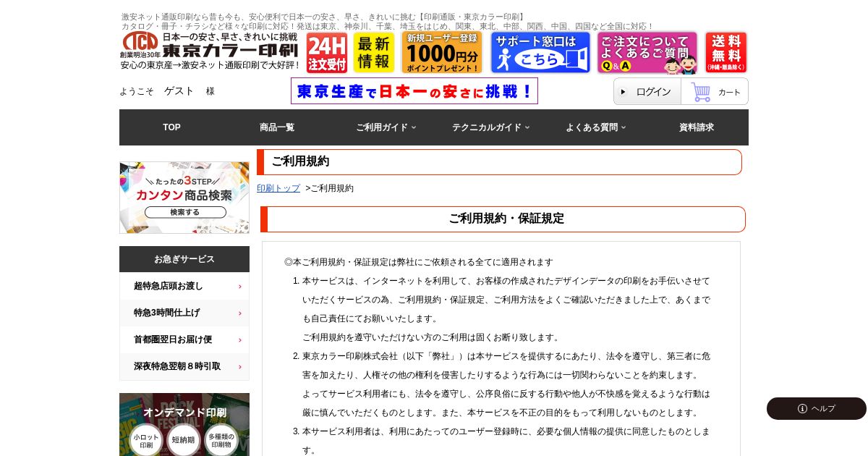Viewport: 868px width, 456px height.
Task: Click the 短納期 circle badge
Action: coord(184,440)
